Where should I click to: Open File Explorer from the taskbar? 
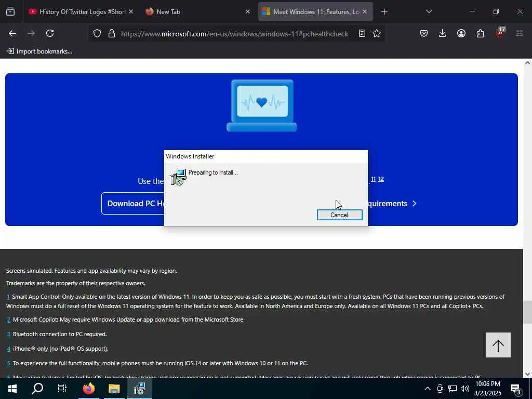114,389
